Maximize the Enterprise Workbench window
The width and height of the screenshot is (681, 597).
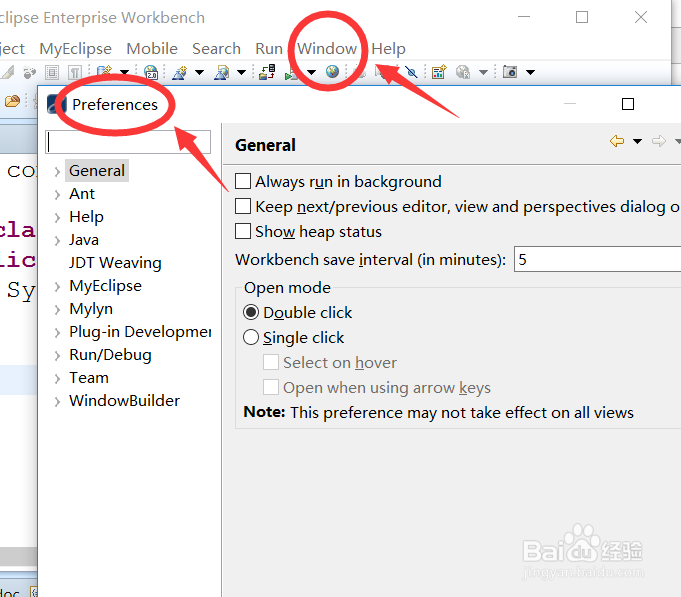[582, 17]
